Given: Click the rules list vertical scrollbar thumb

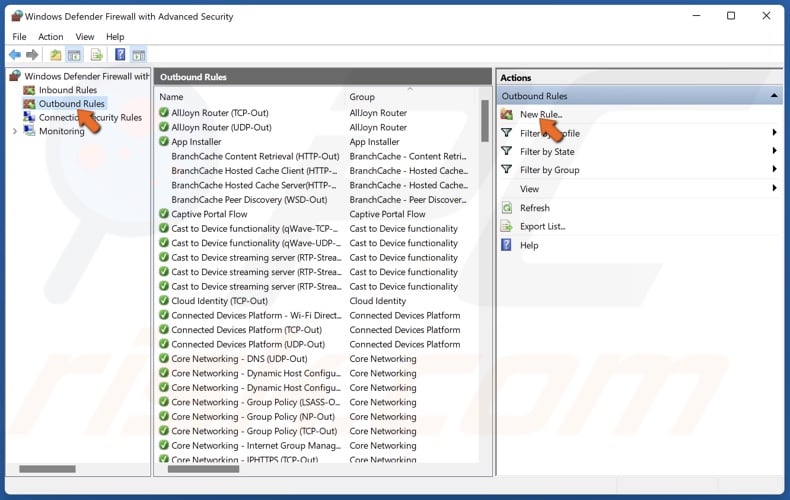Looking at the screenshot, I should point(485,120).
